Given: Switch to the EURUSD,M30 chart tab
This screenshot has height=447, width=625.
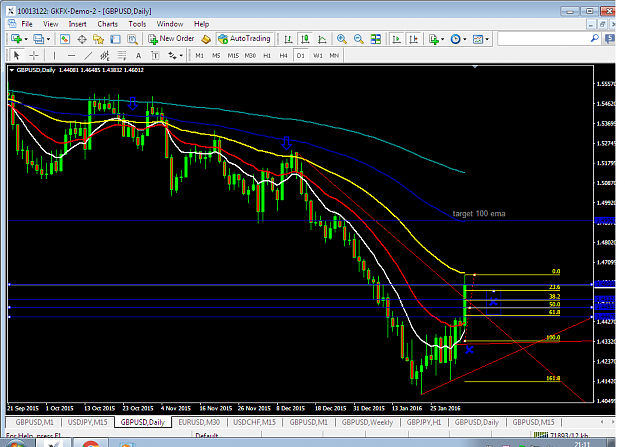Looking at the screenshot, I should pyautogui.click(x=199, y=422).
